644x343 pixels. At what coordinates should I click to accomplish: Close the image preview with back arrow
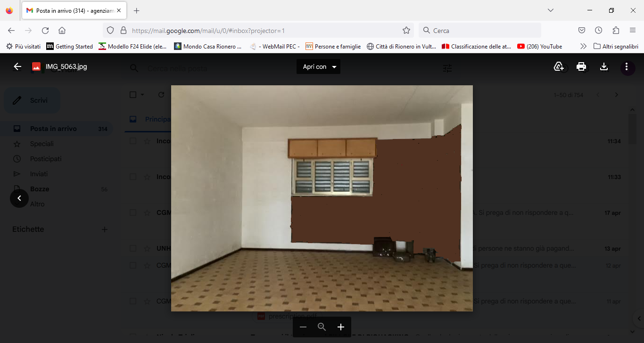click(x=17, y=66)
